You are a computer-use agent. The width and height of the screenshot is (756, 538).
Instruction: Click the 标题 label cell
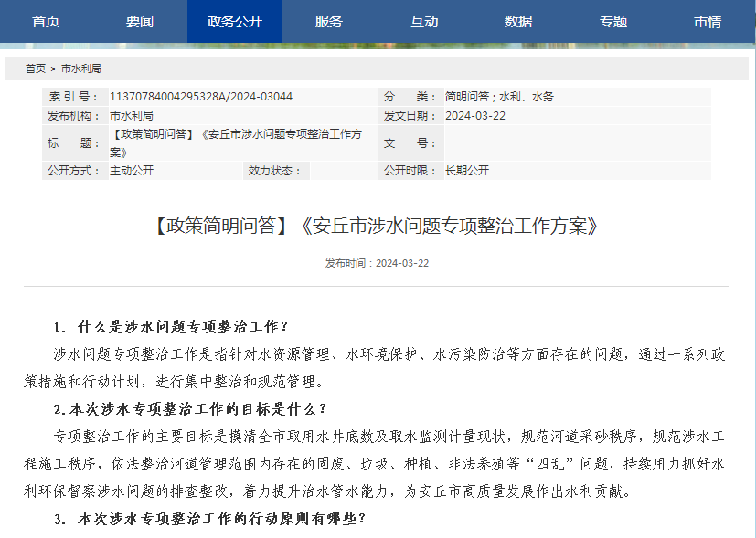point(75,143)
